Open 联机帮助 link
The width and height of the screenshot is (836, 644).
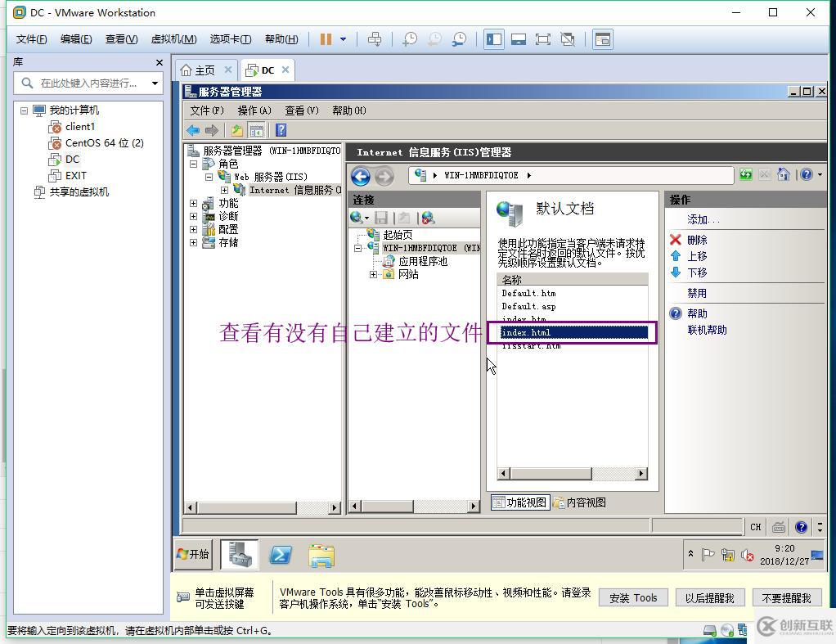point(707,331)
